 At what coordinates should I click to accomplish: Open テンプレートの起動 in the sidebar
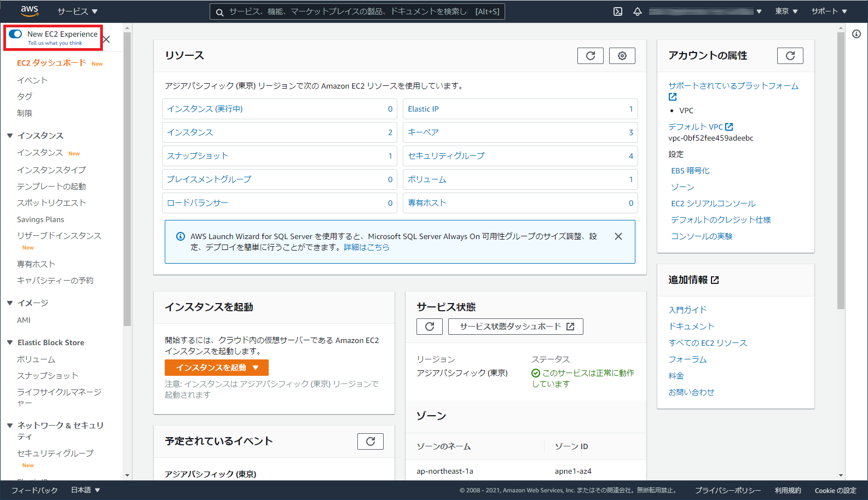pyautogui.click(x=51, y=187)
